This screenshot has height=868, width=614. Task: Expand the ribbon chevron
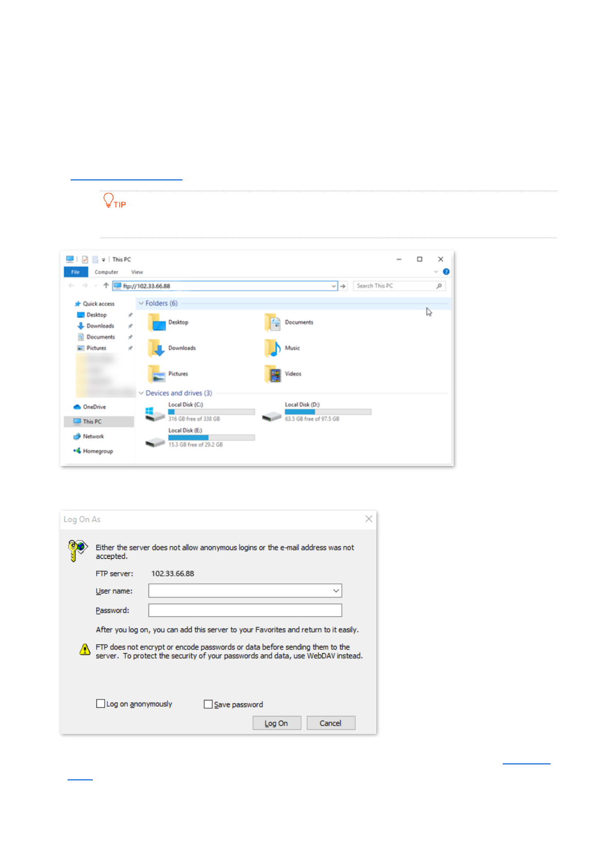(x=436, y=272)
